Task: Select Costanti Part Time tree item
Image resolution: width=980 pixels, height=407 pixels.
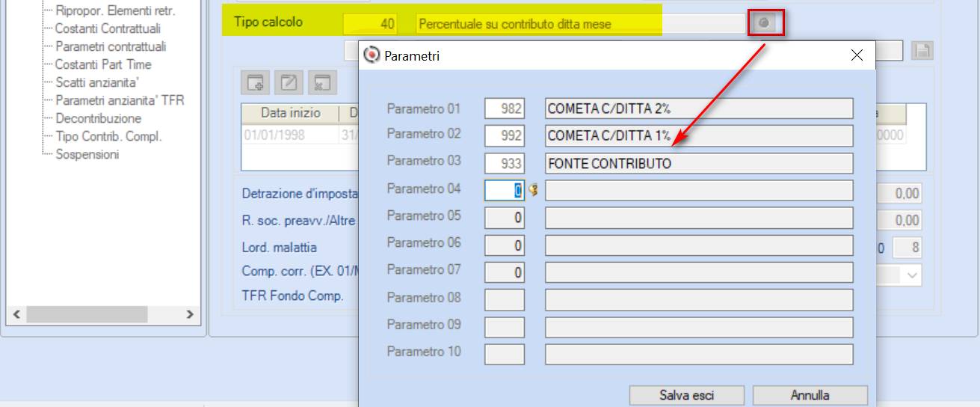Action: tap(103, 64)
